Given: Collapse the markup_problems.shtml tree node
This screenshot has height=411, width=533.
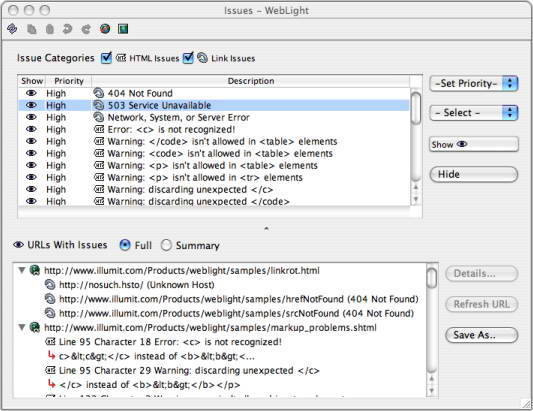Looking at the screenshot, I should pos(22,327).
